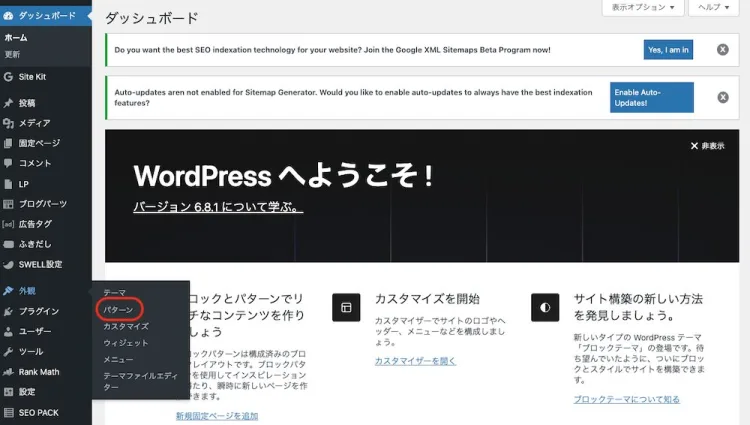Click the pushpin icon next to 投稿
The image size is (750, 425).
8,103
